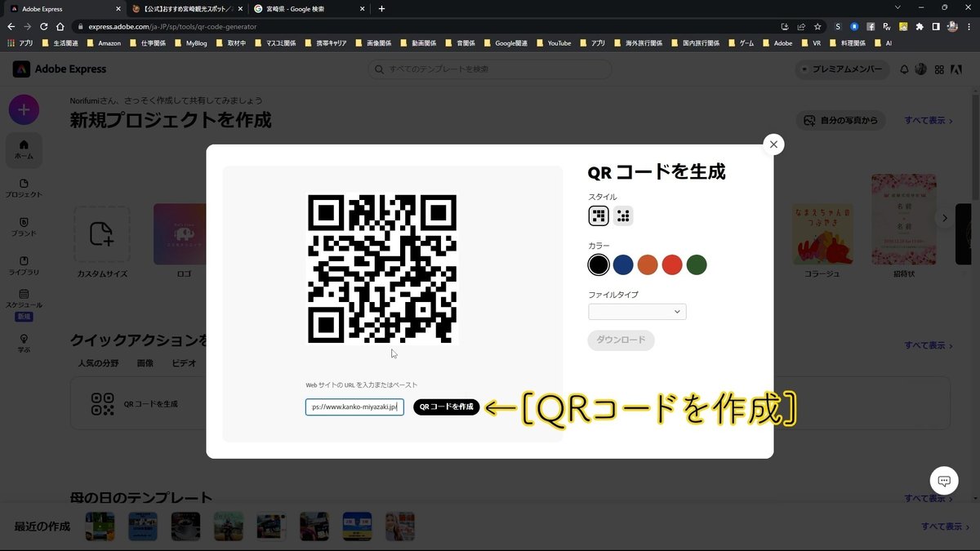
Task: Open the カスタムサイズ card
Action: (102, 242)
